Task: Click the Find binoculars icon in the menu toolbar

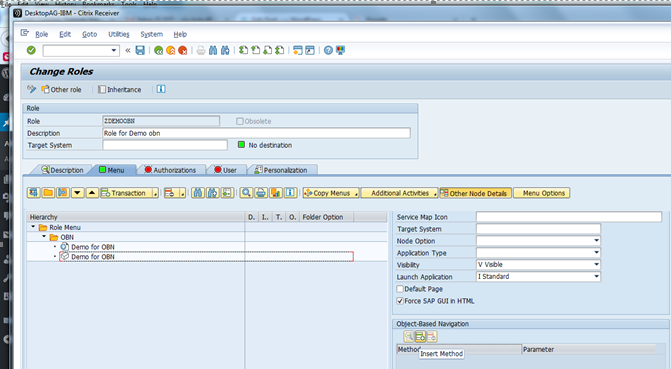Action: (198, 193)
